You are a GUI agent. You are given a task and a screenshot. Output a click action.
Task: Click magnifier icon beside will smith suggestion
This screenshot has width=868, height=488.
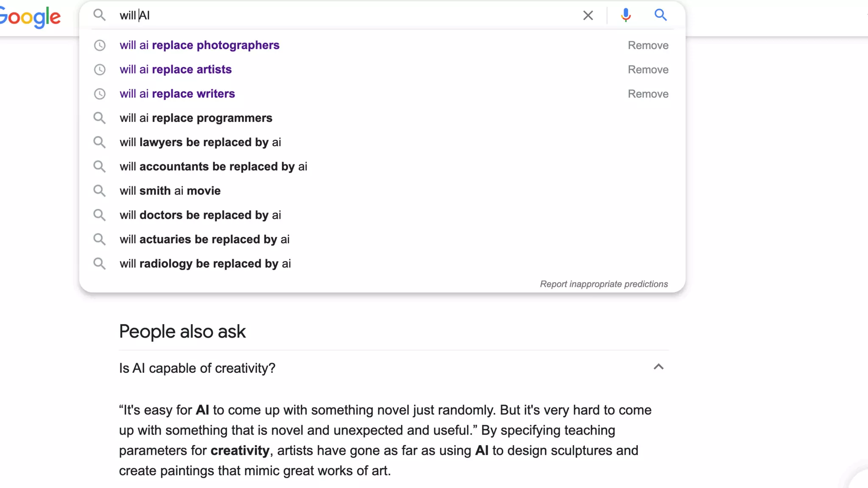pyautogui.click(x=100, y=191)
